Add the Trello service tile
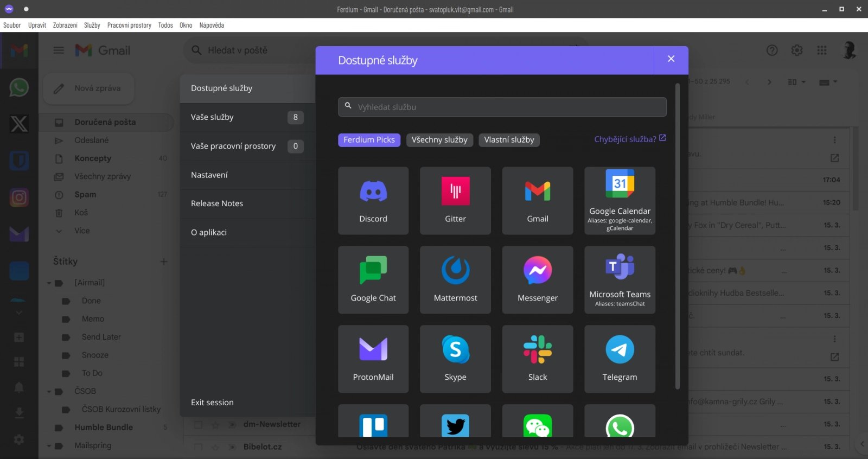This screenshot has width=868, height=459. click(373, 421)
